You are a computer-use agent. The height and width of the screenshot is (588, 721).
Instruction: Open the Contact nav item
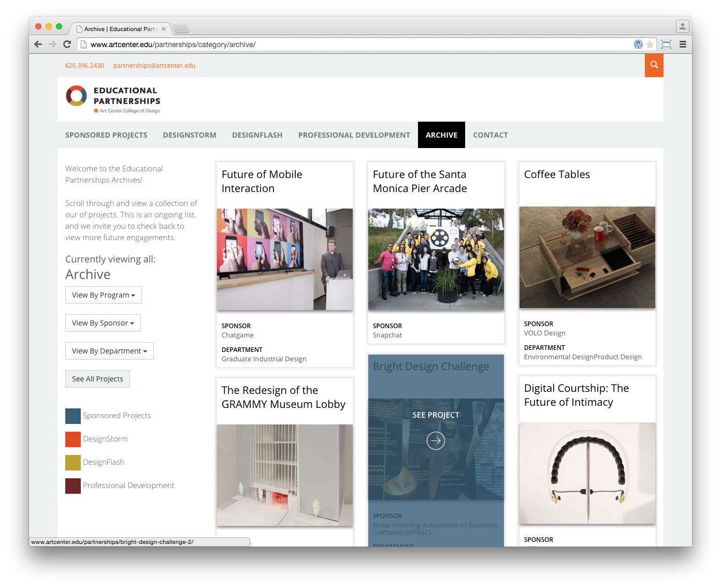tap(491, 135)
